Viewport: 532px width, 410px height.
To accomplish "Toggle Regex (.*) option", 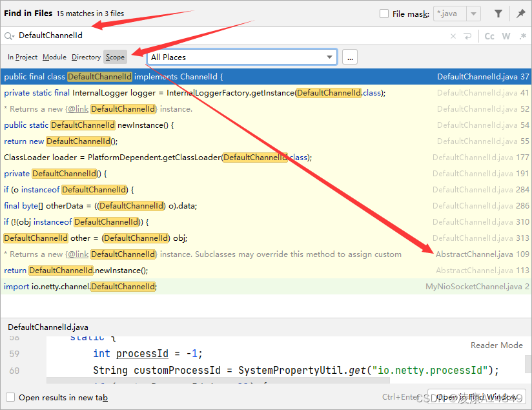I will click(x=522, y=36).
